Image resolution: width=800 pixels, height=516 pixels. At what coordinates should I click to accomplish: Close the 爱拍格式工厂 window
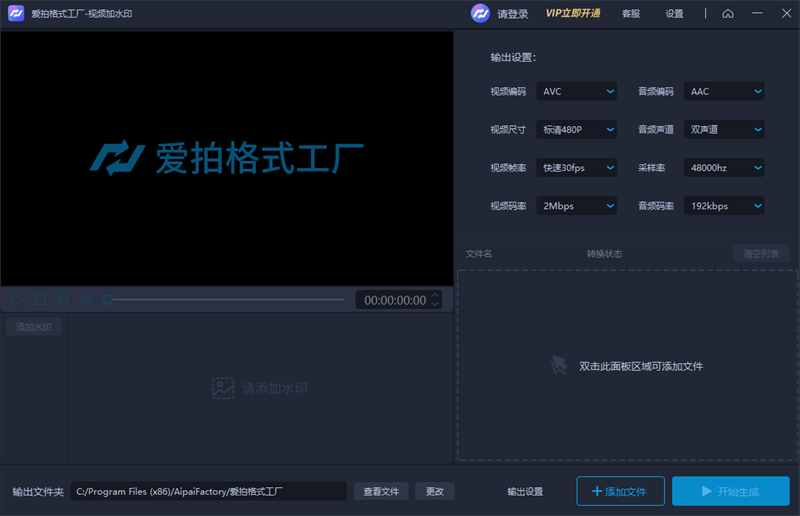tap(787, 13)
